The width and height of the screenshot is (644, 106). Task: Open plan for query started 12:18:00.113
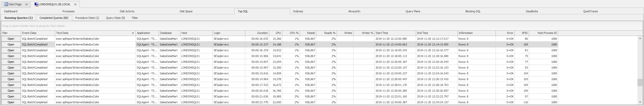(11, 56)
